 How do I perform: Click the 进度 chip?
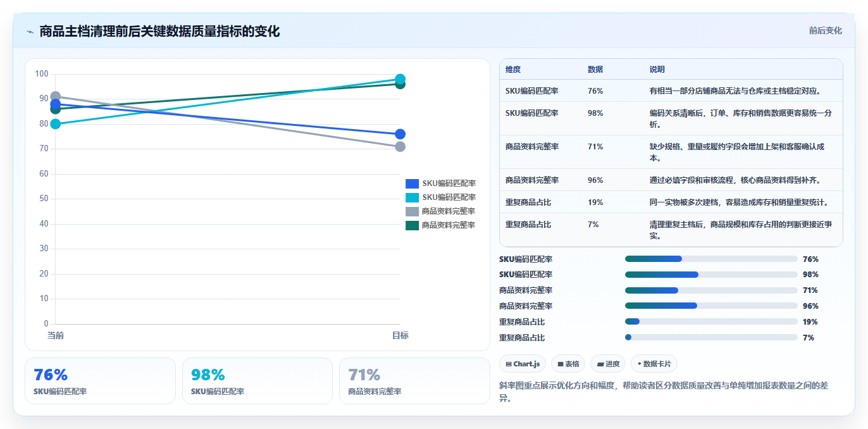click(608, 364)
